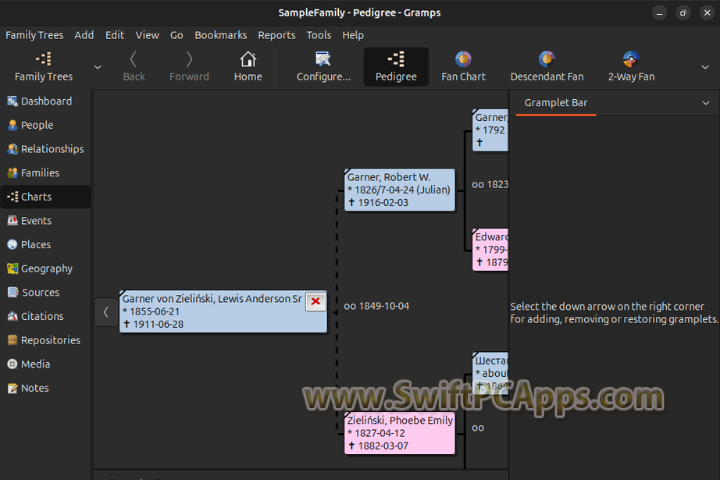Open Citations in the sidebar

45,316
